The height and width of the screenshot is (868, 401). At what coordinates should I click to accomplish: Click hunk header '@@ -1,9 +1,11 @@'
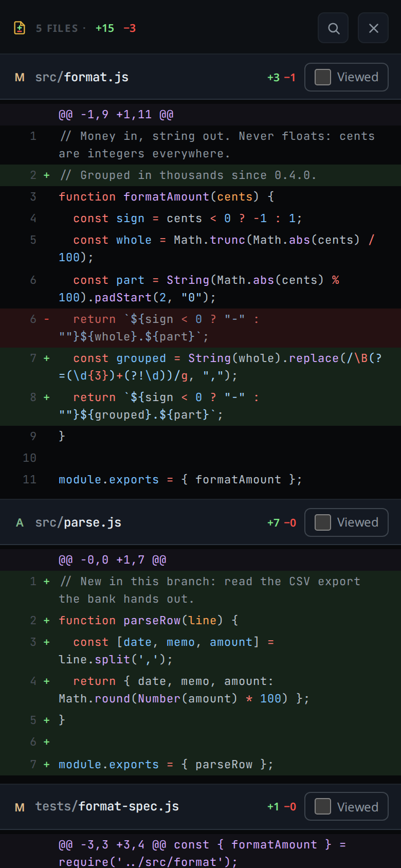tap(200, 115)
